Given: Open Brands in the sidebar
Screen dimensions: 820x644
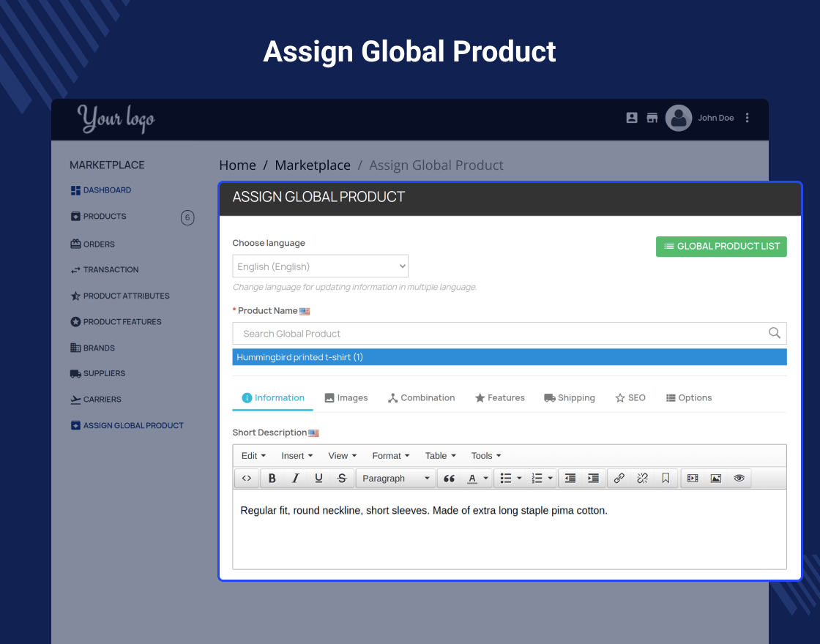Looking at the screenshot, I should point(92,348).
